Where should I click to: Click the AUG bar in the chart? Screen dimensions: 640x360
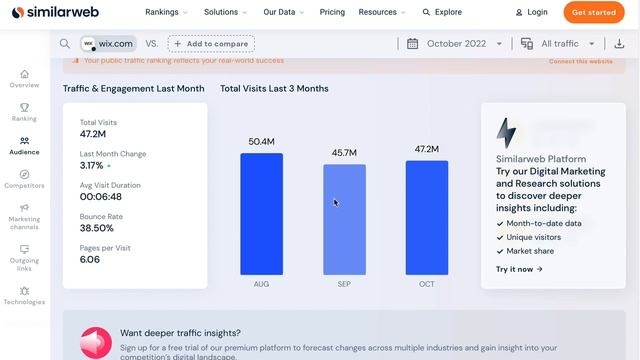[262, 214]
